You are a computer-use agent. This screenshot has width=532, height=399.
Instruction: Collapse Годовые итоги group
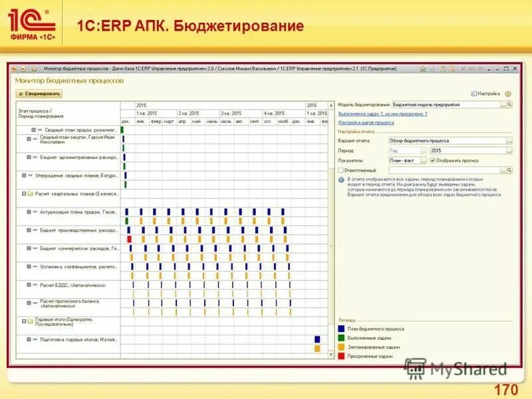point(24,321)
